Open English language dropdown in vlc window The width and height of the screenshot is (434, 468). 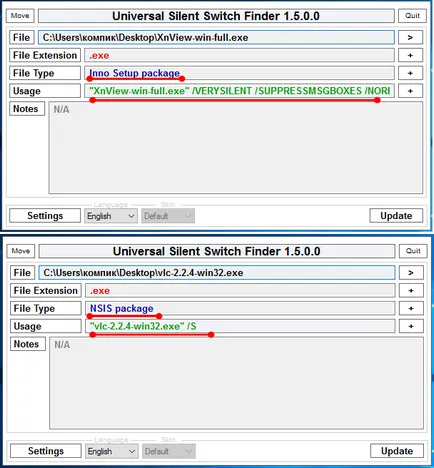click(111, 451)
